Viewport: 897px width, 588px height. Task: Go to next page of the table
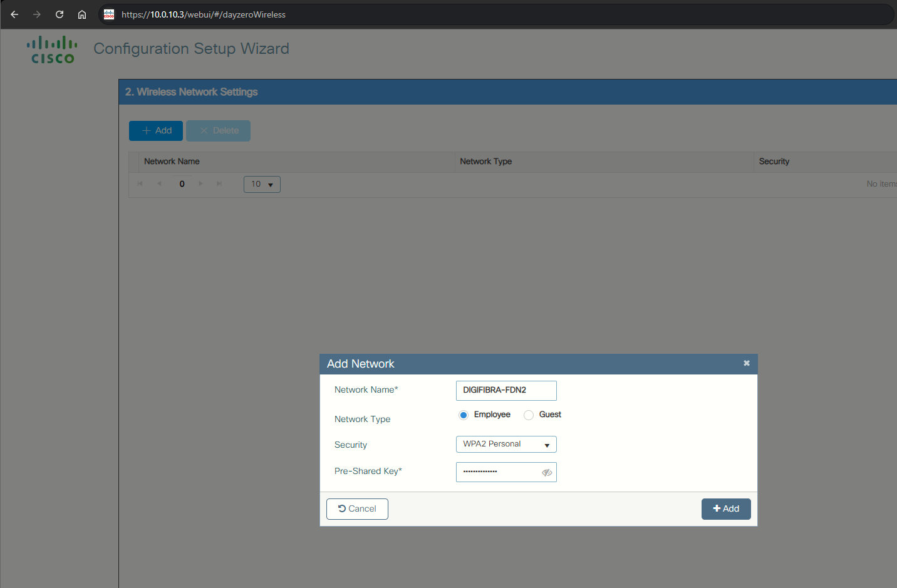pyautogui.click(x=200, y=183)
